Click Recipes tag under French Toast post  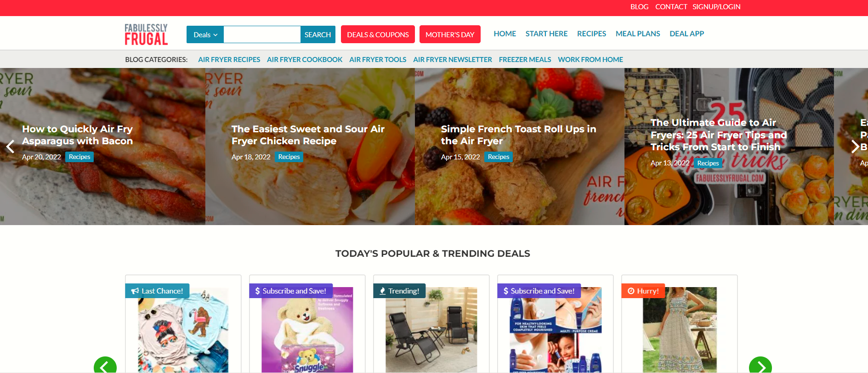tap(499, 157)
